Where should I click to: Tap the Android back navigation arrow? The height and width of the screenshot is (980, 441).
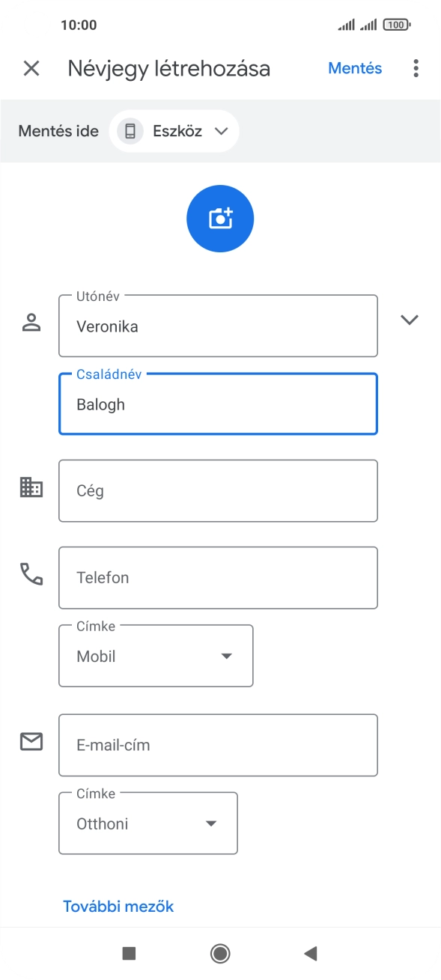coord(310,953)
